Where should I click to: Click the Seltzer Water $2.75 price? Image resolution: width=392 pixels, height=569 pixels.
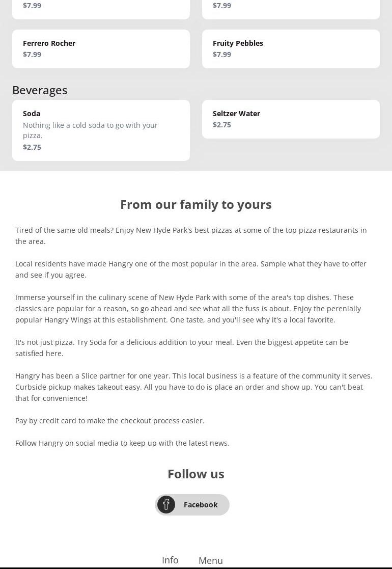[x=222, y=125]
